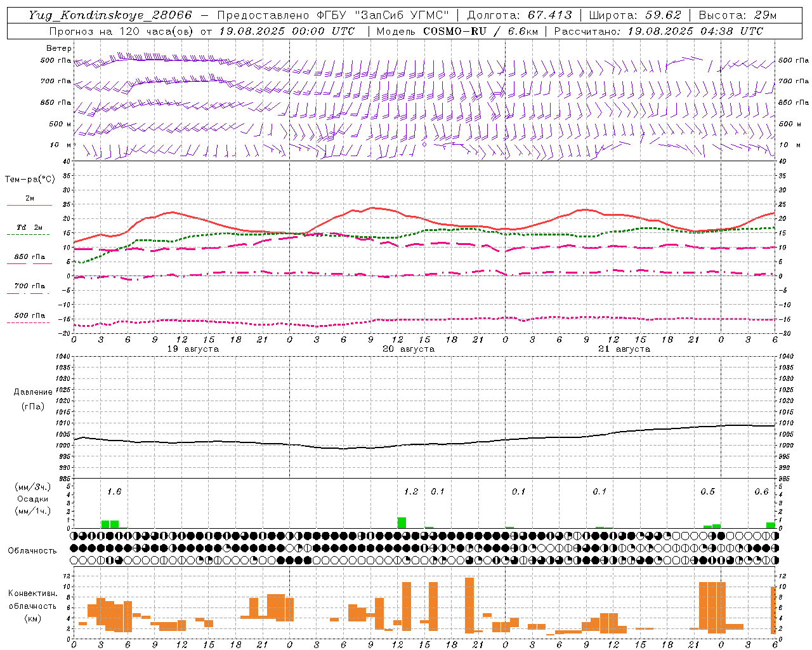This screenshot has width=812, height=650.
Task: Click the Модель COSMO-RU / 6.6км label
Action: pyautogui.click(x=457, y=31)
